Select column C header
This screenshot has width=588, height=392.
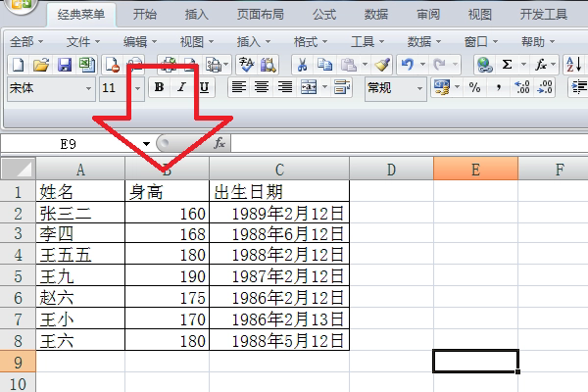coord(279,170)
